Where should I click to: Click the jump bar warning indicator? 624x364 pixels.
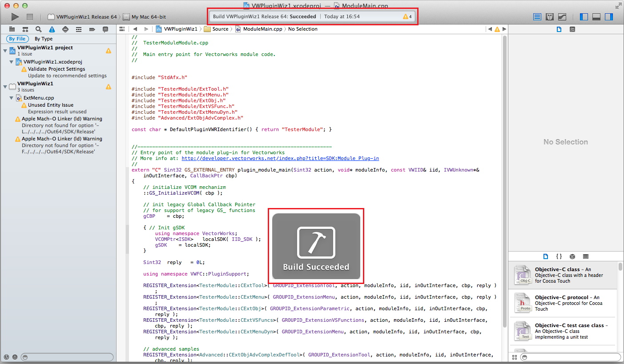[x=497, y=29]
